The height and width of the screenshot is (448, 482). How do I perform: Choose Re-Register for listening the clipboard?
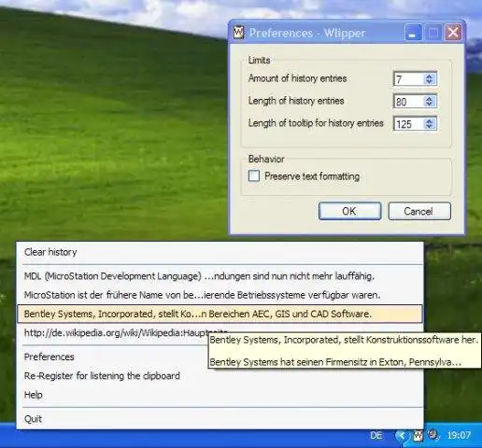click(220, 376)
